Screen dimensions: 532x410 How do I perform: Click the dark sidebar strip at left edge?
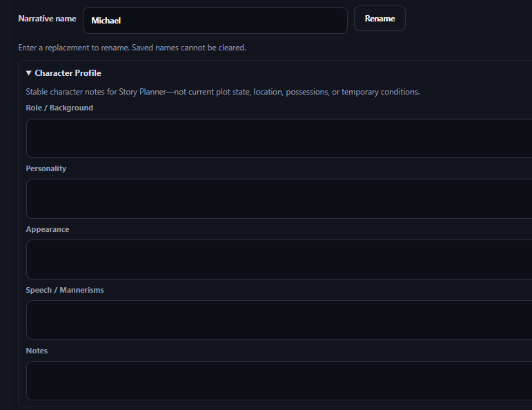(x=5, y=205)
